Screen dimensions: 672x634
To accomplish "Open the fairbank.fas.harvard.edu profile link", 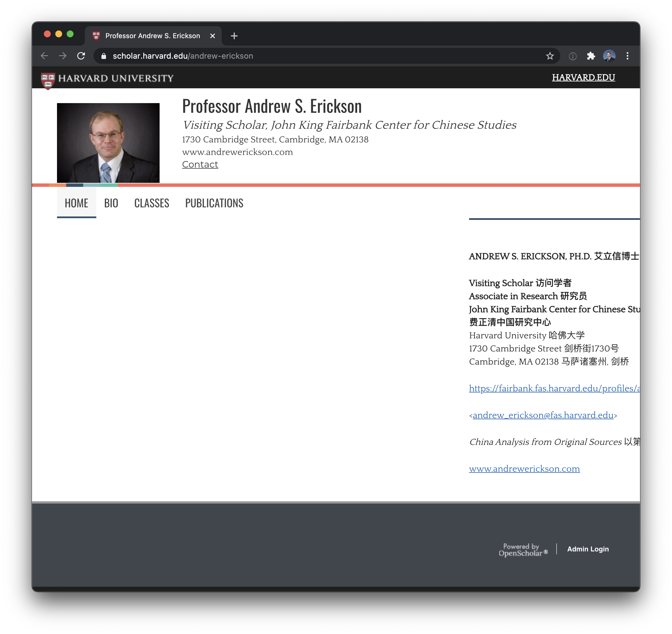I will pos(554,388).
